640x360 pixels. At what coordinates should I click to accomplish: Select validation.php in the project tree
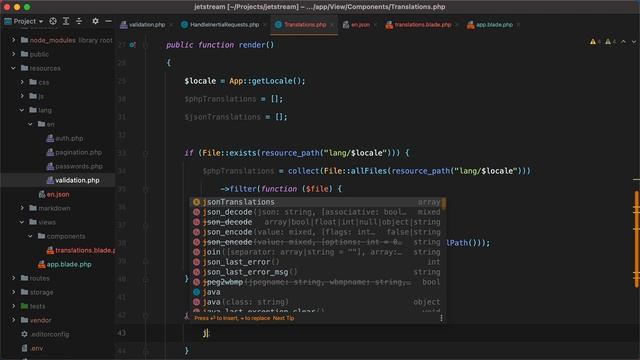(73, 180)
